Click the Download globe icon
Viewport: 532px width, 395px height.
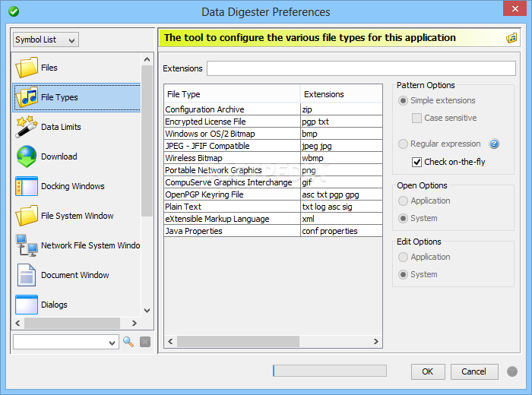27,156
